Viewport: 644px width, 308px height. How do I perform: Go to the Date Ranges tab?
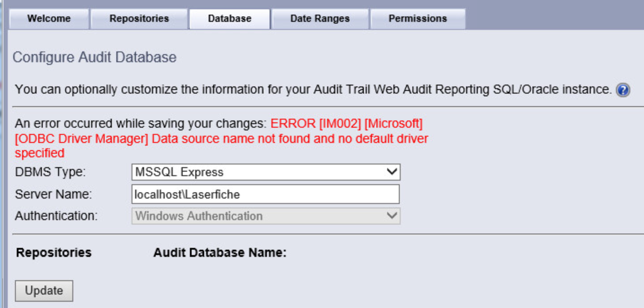[320, 19]
